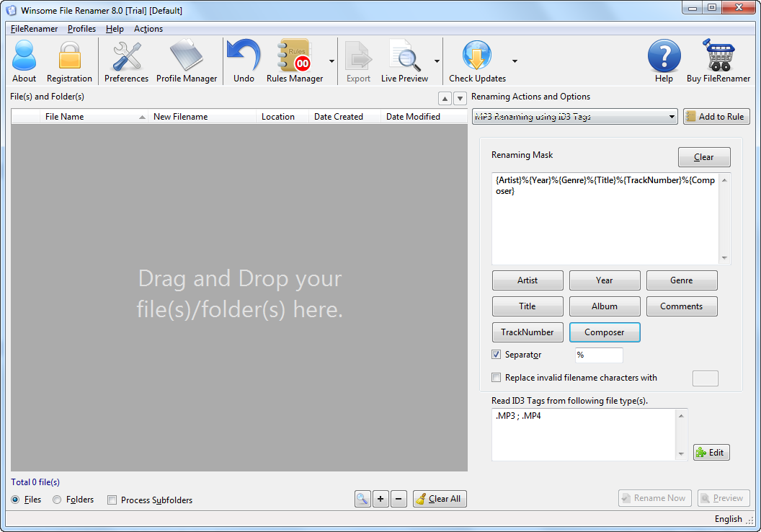Open the Profiles menu
761x532 pixels.
[81, 29]
